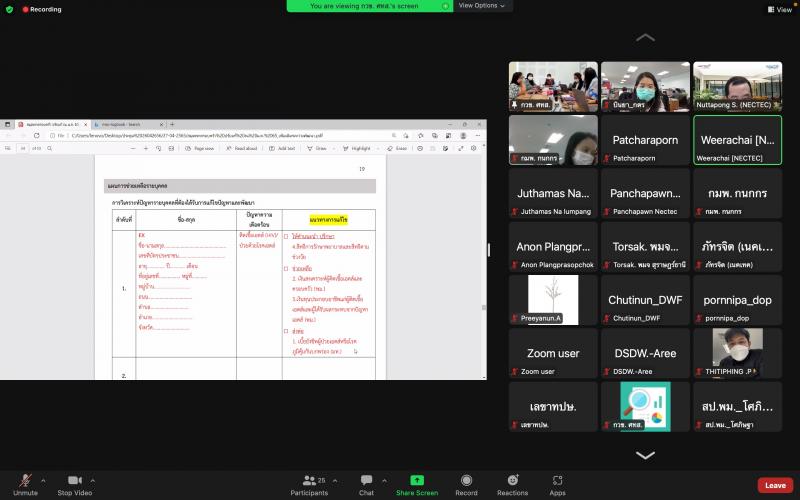
Task: Open the View Options dropdown
Action: [x=482, y=6]
